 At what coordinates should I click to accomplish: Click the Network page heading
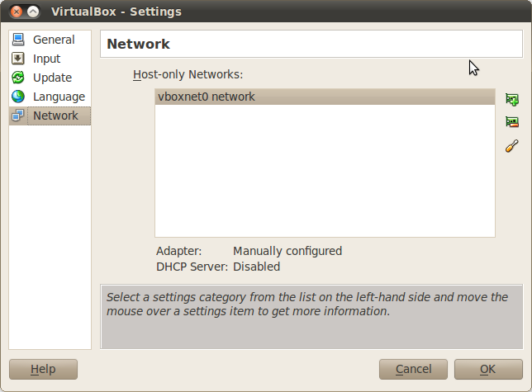pos(138,45)
